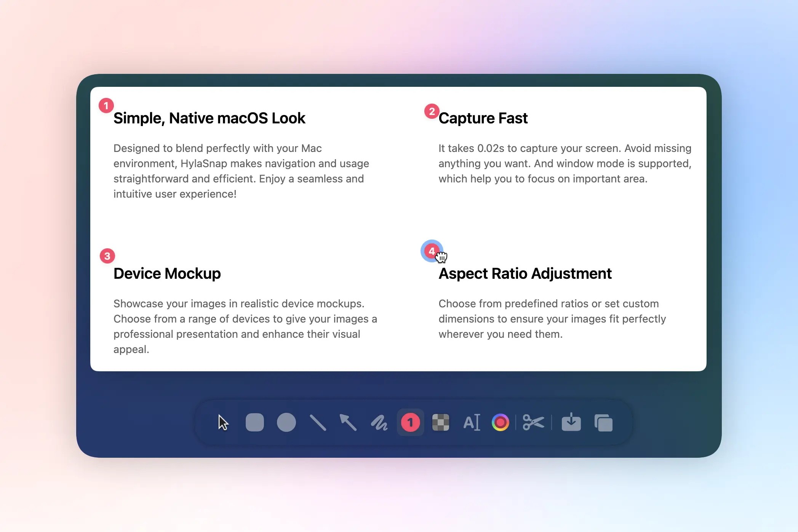
Task: Select the pixelate mosaic tool
Action: click(x=441, y=422)
